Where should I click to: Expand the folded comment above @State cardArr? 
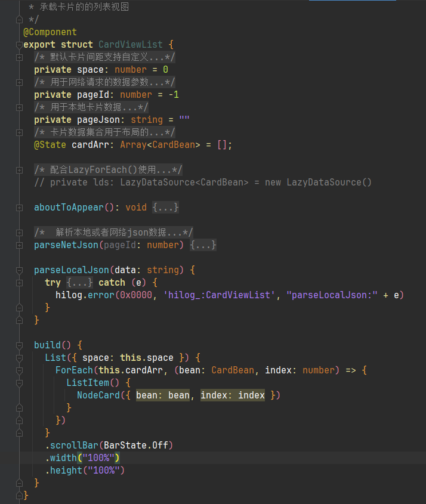(x=19, y=132)
